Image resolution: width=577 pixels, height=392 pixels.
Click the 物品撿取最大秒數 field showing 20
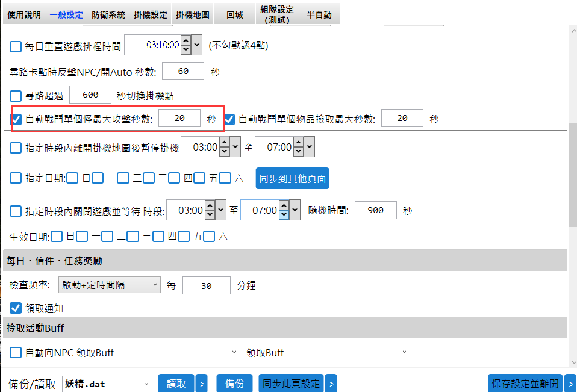tap(402, 118)
